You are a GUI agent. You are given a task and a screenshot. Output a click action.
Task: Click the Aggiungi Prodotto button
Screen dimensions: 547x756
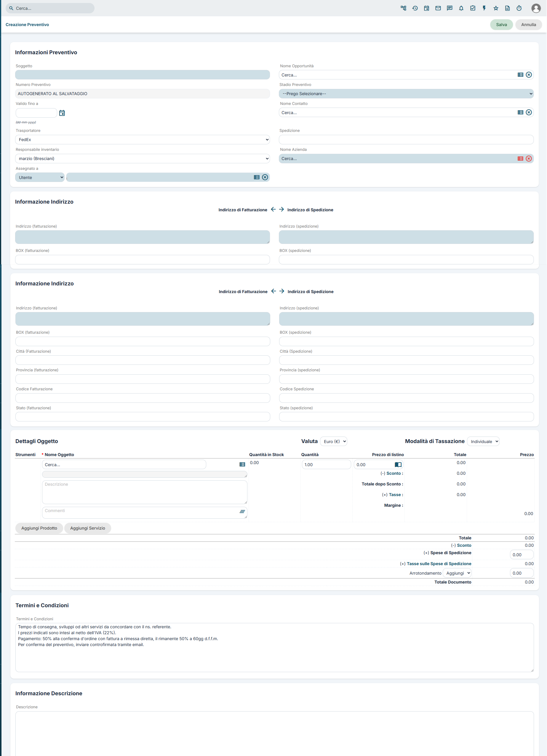[39, 528]
